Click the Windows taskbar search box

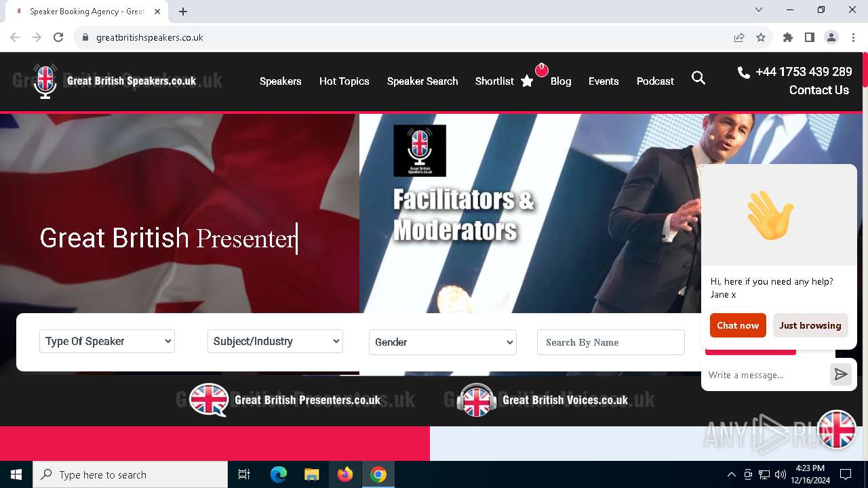pos(130,474)
